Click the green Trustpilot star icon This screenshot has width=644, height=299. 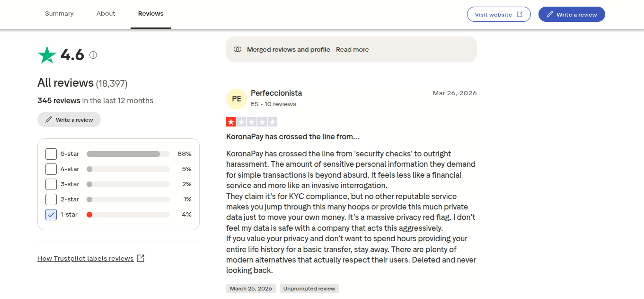[47, 55]
